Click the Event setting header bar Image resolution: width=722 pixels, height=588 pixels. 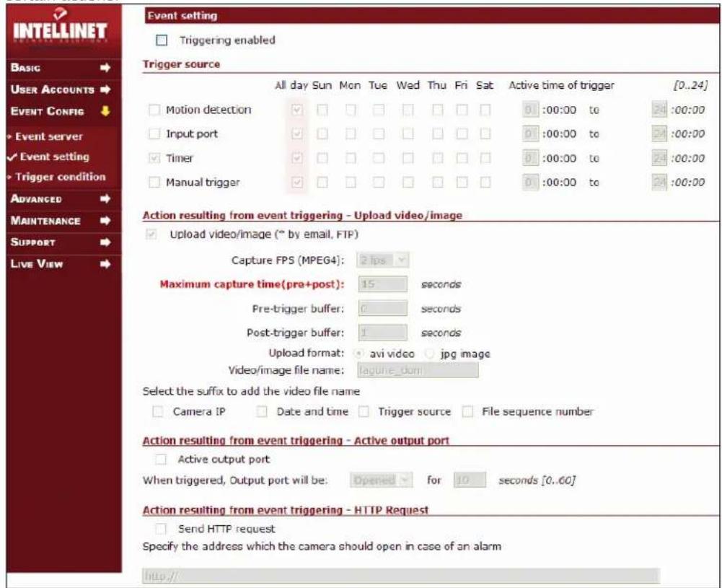(432, 16)
